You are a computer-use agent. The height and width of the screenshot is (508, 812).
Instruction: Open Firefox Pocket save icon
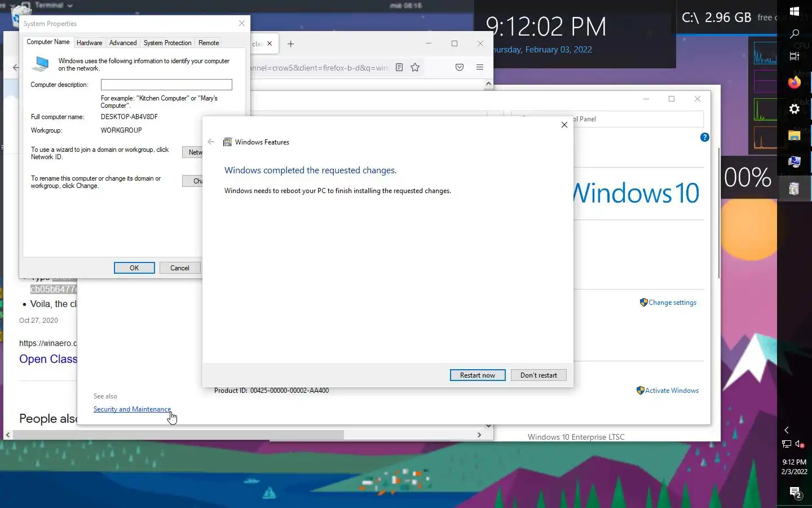coord(460,67)
